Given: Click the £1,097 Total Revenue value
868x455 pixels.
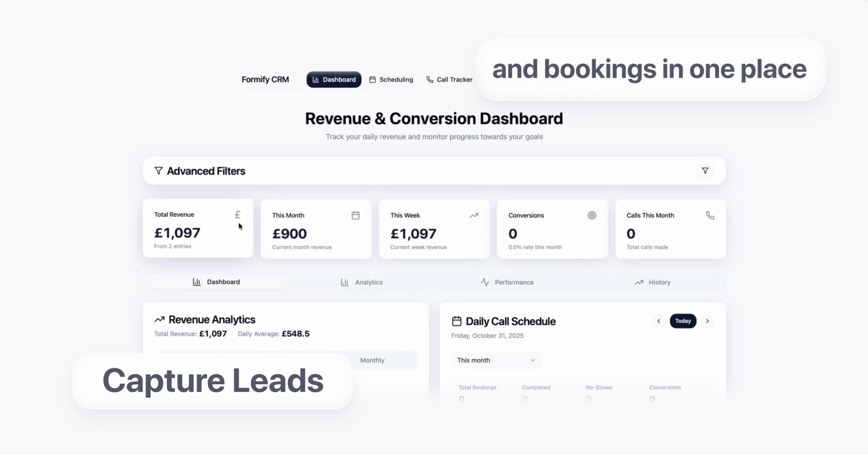Looking at the screenshot, I should 177,233.
